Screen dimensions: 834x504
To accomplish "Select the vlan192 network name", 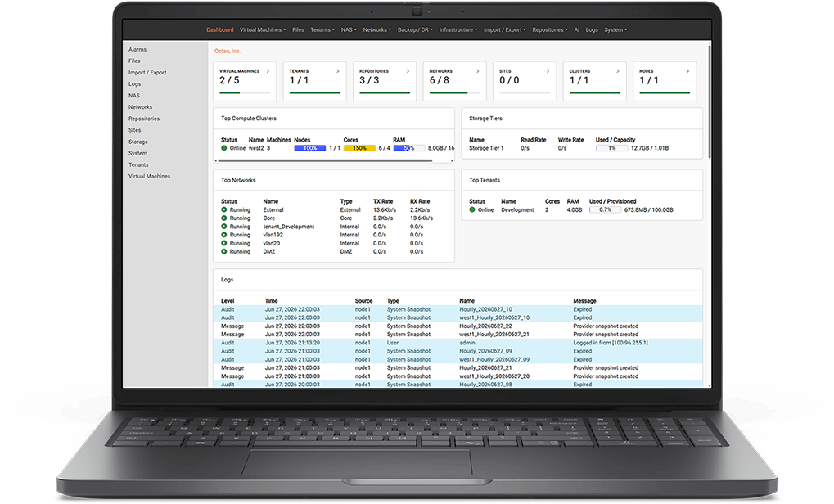I will tap(273, 235).
